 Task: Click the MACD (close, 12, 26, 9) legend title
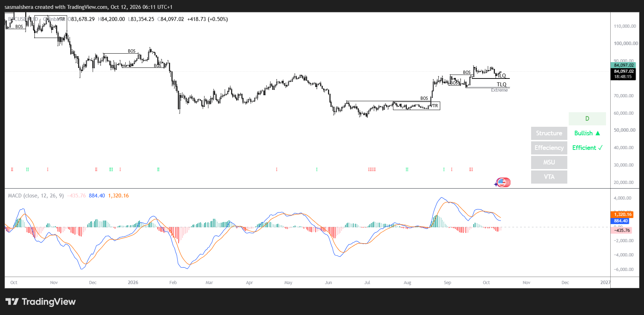click(x=36, y=196)
